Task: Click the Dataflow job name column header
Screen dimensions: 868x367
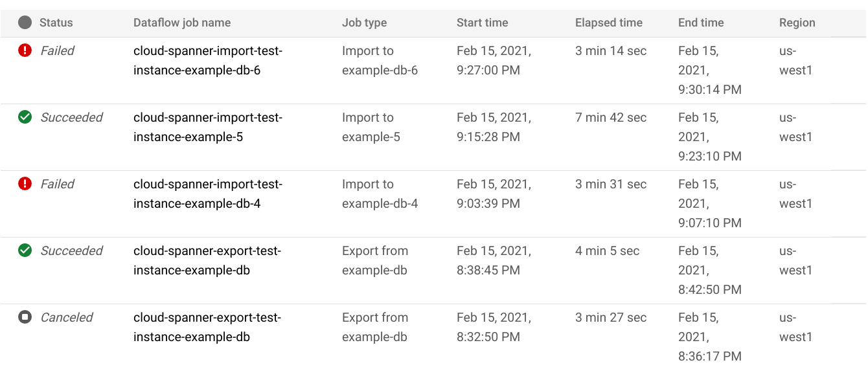Action: pos(181,23)
